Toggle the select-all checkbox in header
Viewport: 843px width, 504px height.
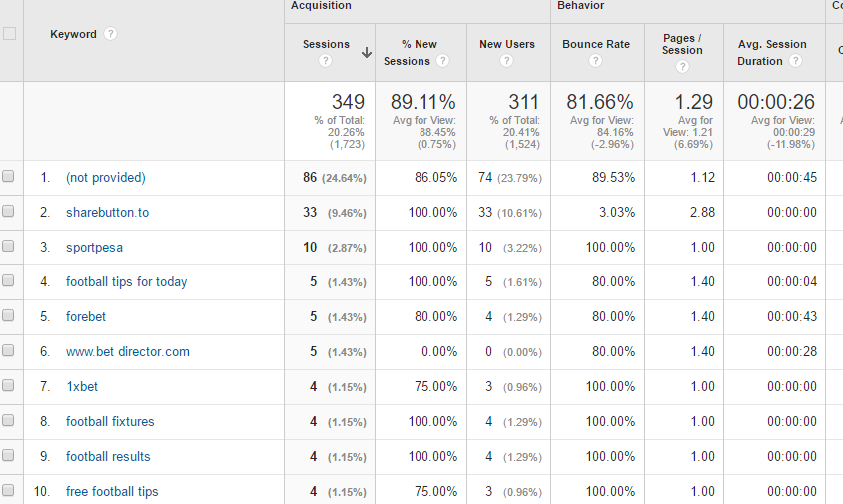[9, 33]
